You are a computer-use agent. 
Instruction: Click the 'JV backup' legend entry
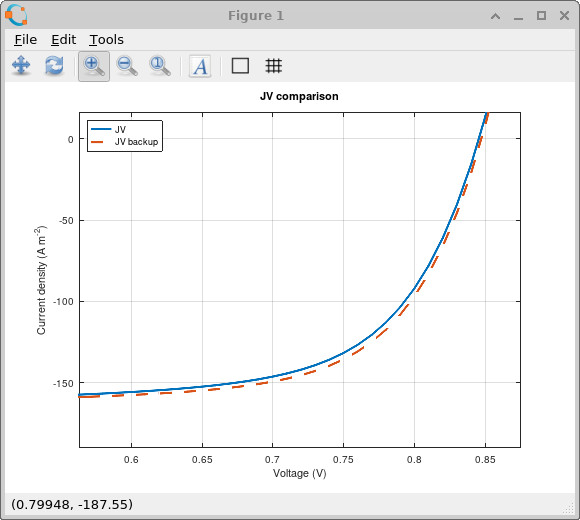(x=136, y=142)
